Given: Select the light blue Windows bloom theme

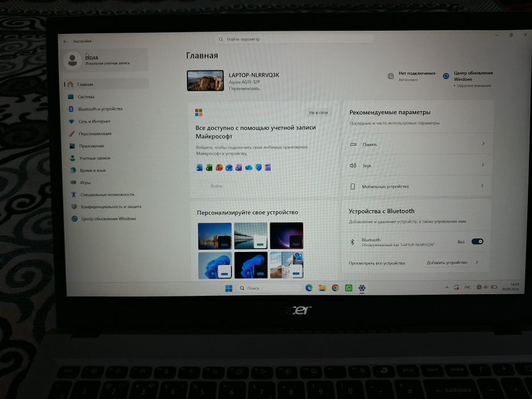Looking at the screenshot, I should click(215, 265).
